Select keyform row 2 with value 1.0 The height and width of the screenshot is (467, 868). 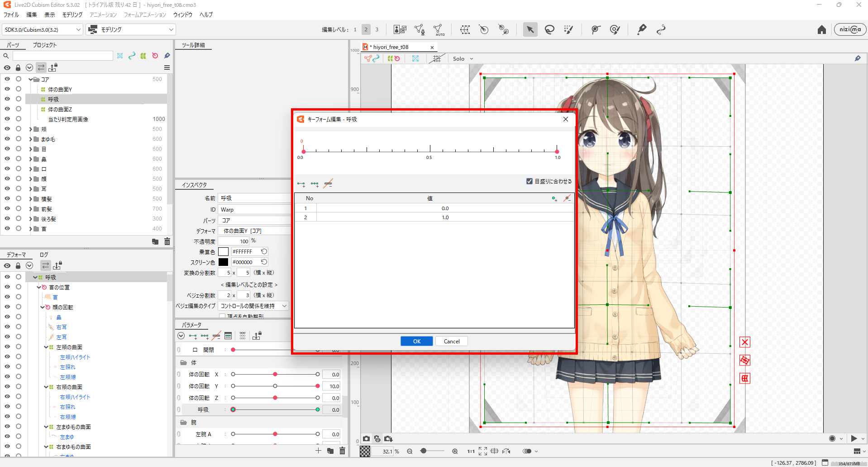(x=434, y=217)
